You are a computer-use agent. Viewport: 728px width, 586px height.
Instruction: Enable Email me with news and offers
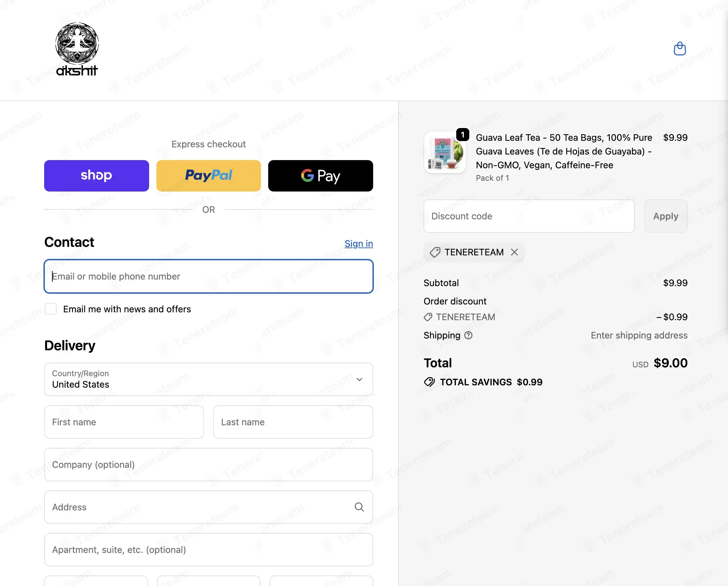pos(51,309)
